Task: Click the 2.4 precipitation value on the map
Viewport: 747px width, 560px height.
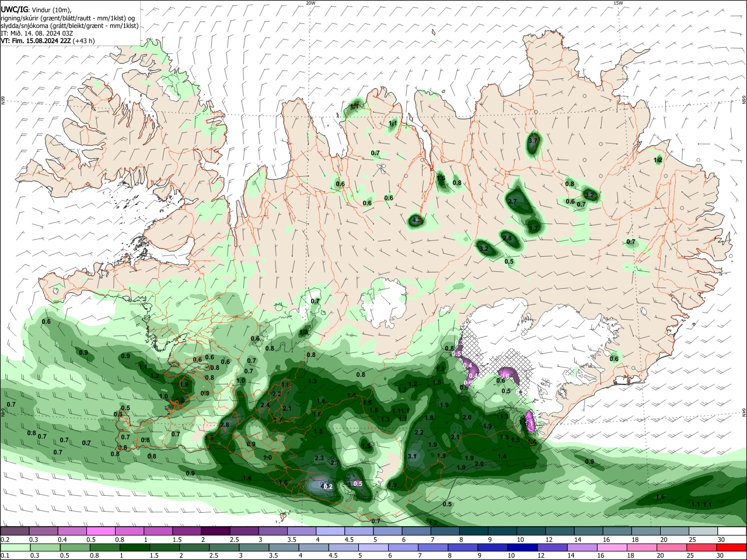Action: (x=265, y=405)
